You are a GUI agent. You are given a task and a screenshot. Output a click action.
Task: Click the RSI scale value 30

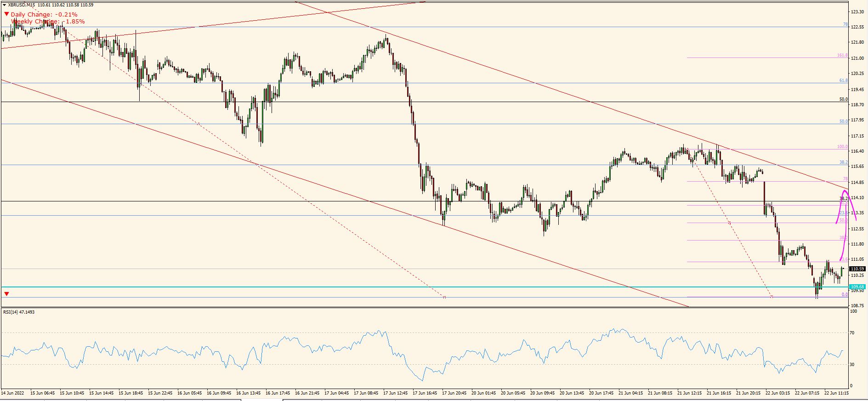click(852, 365)
